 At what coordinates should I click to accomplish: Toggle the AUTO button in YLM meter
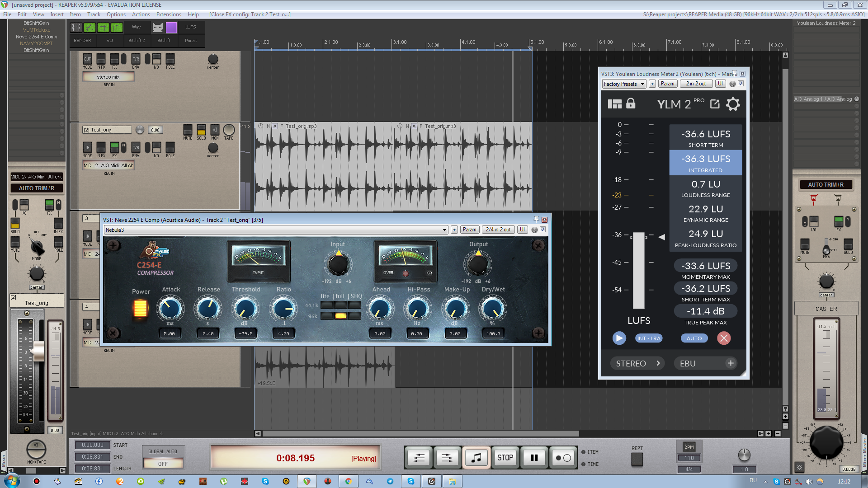pyautogui.click(x=694, y=338)
